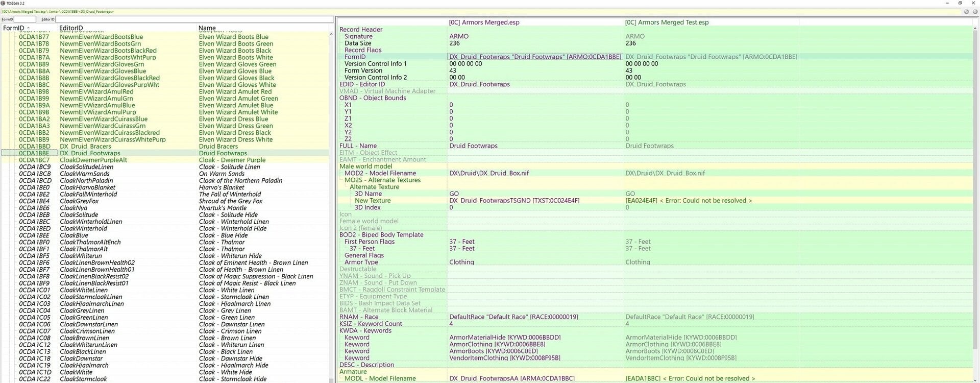Select record 0CDA1C22 CloakStormcloak
Screen dimensions: 980x383
[x=166, y=379]
